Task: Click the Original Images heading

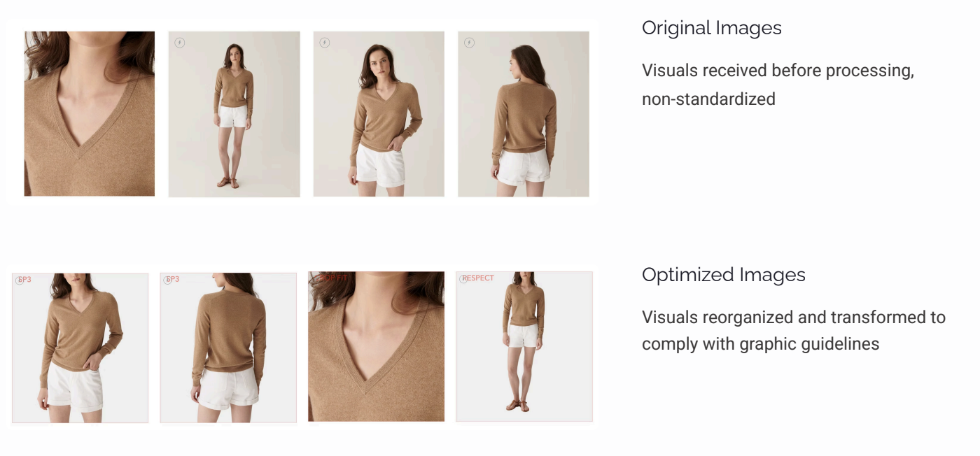Action: [712, 28]
